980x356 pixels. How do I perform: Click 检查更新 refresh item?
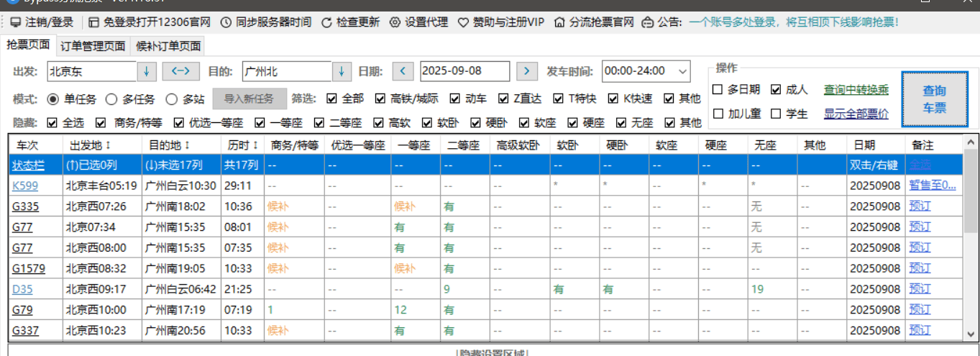tap(350, 22)
